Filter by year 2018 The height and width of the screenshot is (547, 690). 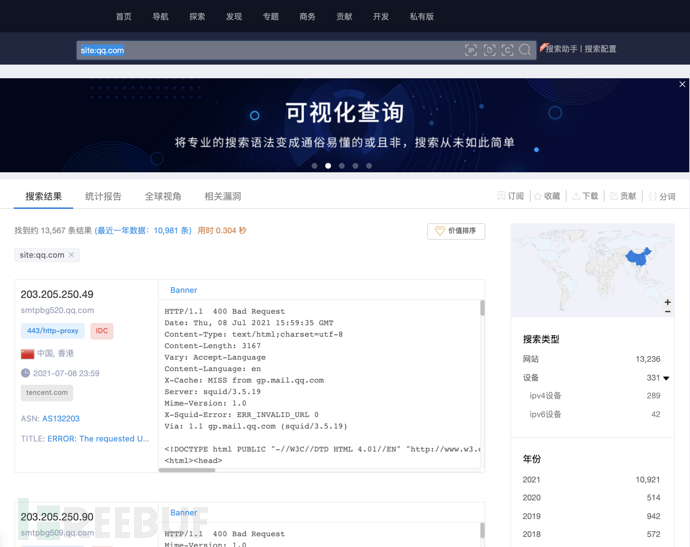click(x=591, y=534)
